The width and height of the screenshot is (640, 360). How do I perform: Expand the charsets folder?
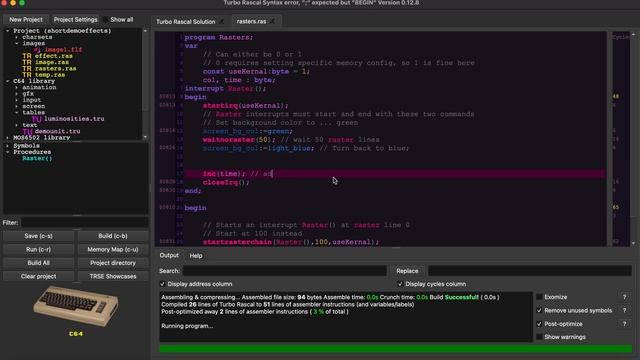[x=16, y=37]
